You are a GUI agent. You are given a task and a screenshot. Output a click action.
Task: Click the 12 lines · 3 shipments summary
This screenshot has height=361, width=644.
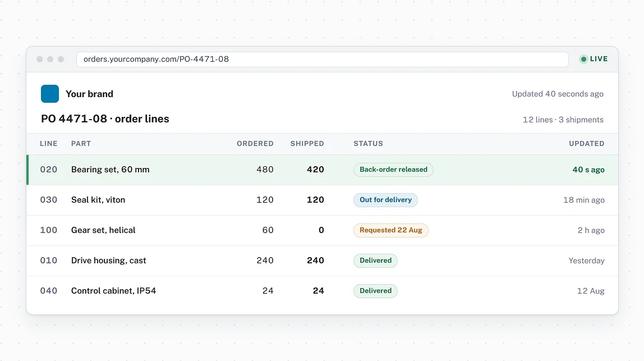(563, 120)
